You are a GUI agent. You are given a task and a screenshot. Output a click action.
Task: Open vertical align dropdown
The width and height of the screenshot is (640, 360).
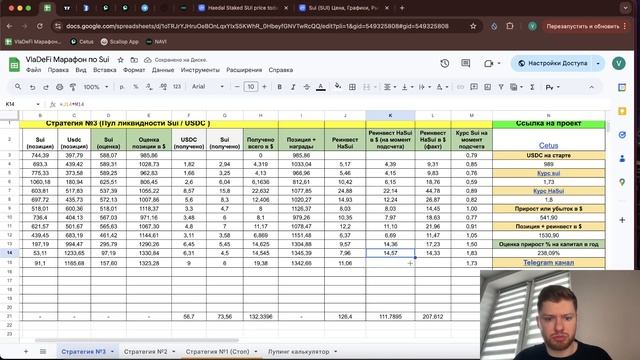[407, 87]
